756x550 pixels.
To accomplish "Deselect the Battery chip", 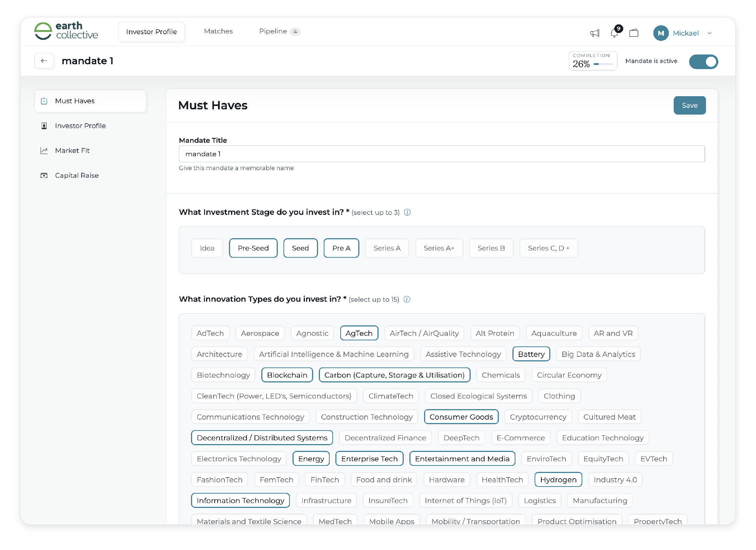I will [531, 354].
